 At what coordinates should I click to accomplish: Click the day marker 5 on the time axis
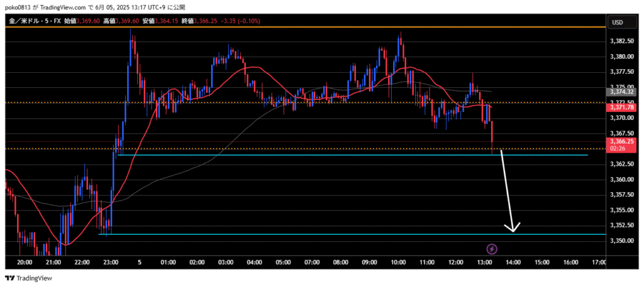coord(139,262)
